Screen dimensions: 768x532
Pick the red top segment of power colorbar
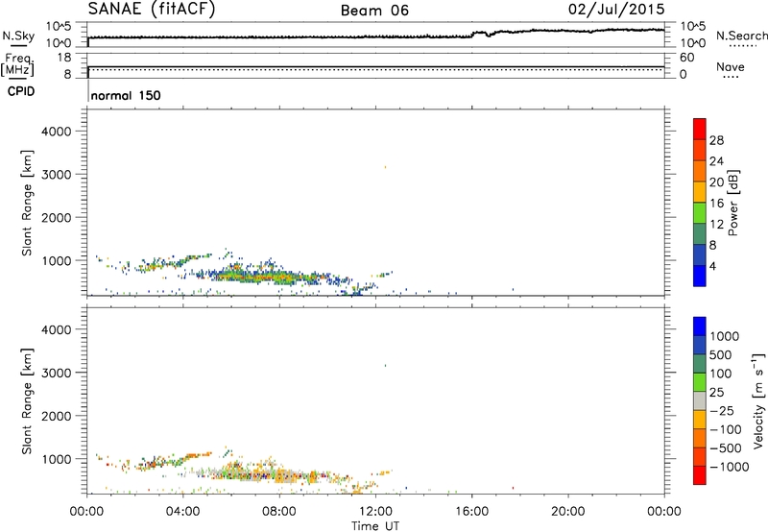click(700, 130)
